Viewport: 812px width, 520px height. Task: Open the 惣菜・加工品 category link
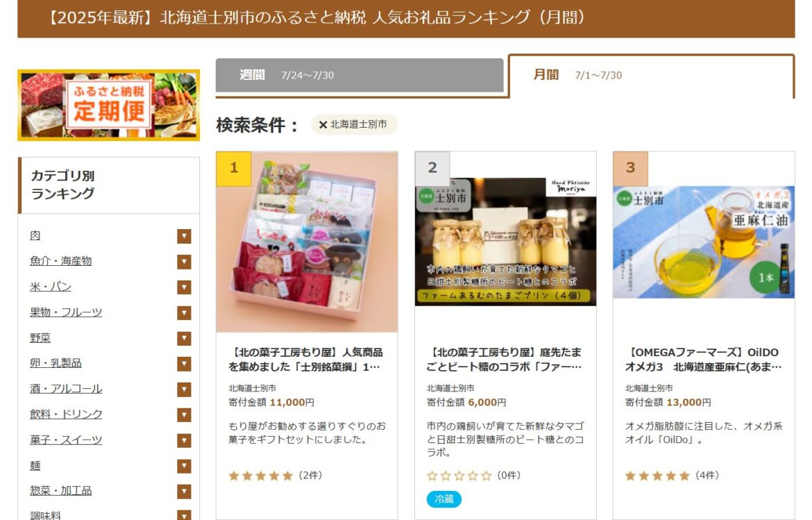pos(61,491)
